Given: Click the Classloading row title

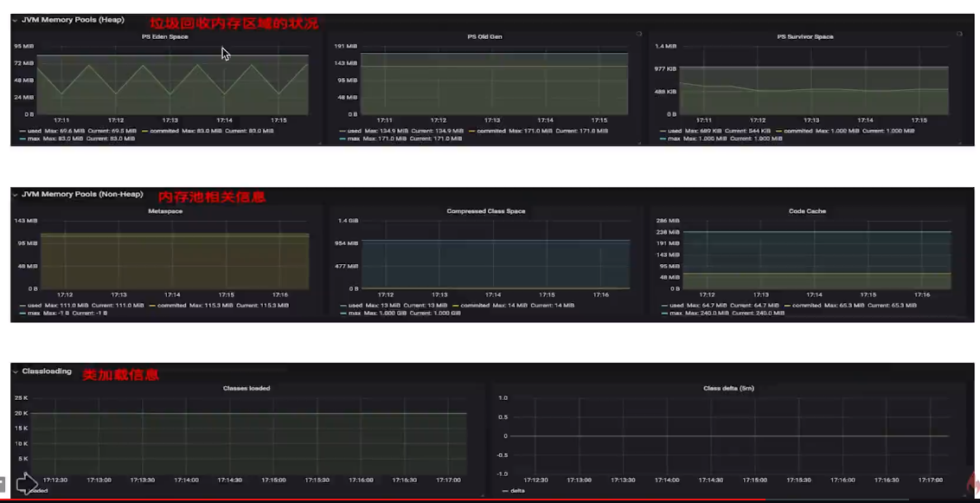Looking at the screenshot, I should click(x=47, y=371).
